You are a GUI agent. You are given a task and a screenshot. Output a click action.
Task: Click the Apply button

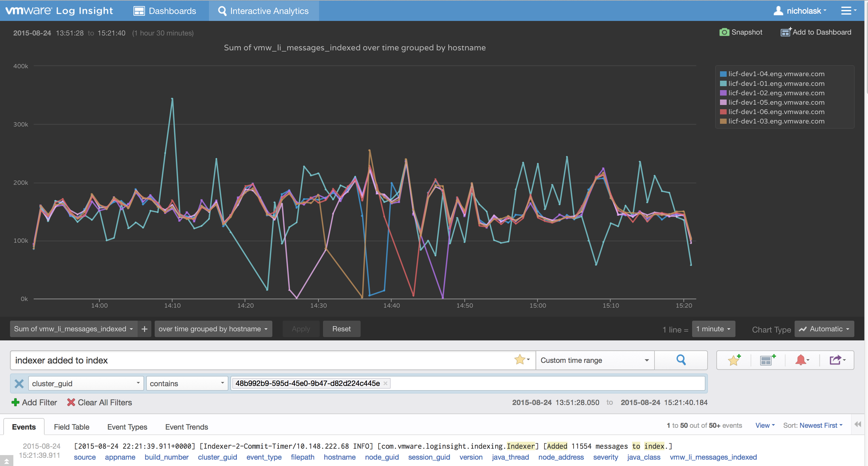[x=301, y=329]
